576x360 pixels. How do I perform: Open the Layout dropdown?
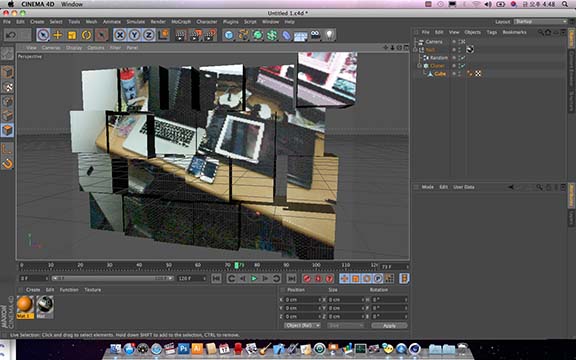540,22
